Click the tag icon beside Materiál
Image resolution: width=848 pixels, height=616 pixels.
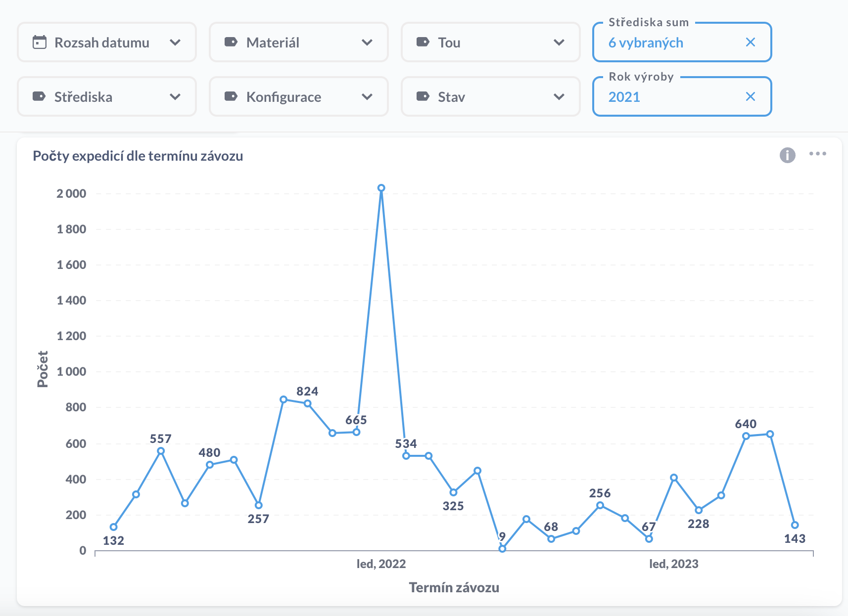[x=231, y=42]
